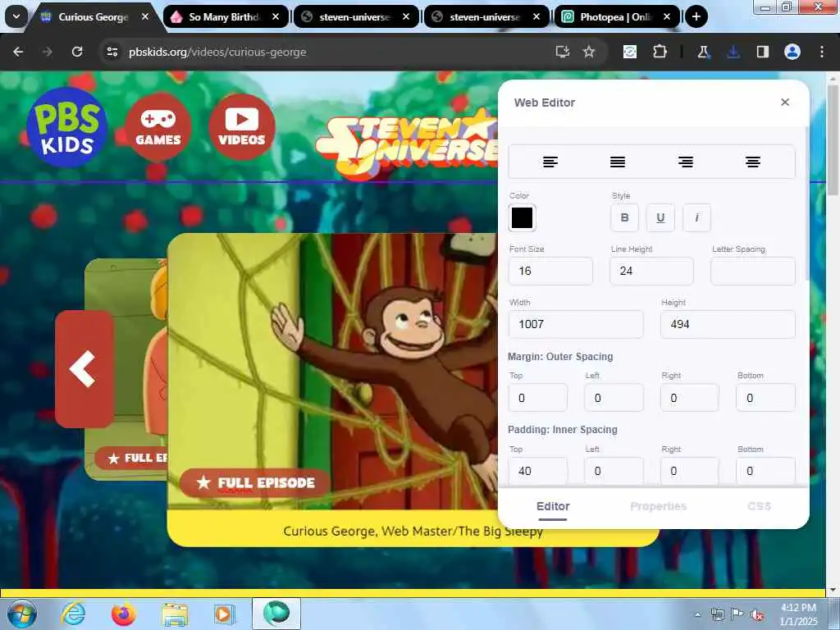Justify text in Web Editor
This screenshot has width=840, height=630.
(x=618, y=162)
